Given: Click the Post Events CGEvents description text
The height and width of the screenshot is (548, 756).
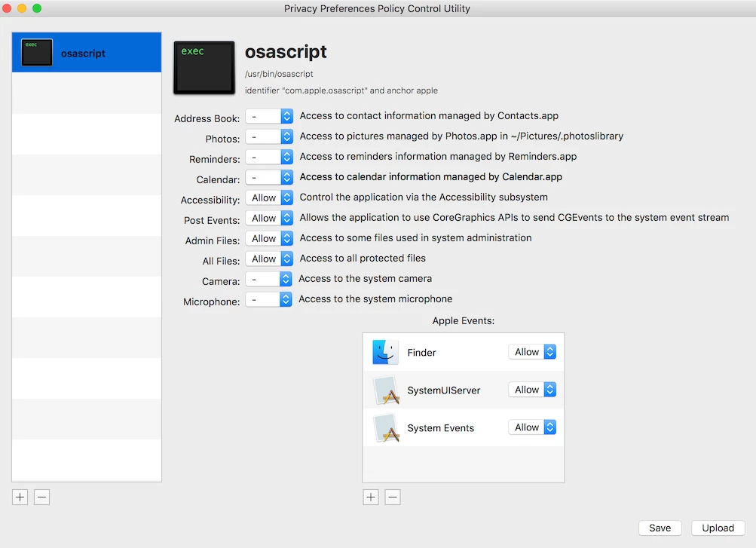Looking at the screenshot, I should tap(515, 217).
